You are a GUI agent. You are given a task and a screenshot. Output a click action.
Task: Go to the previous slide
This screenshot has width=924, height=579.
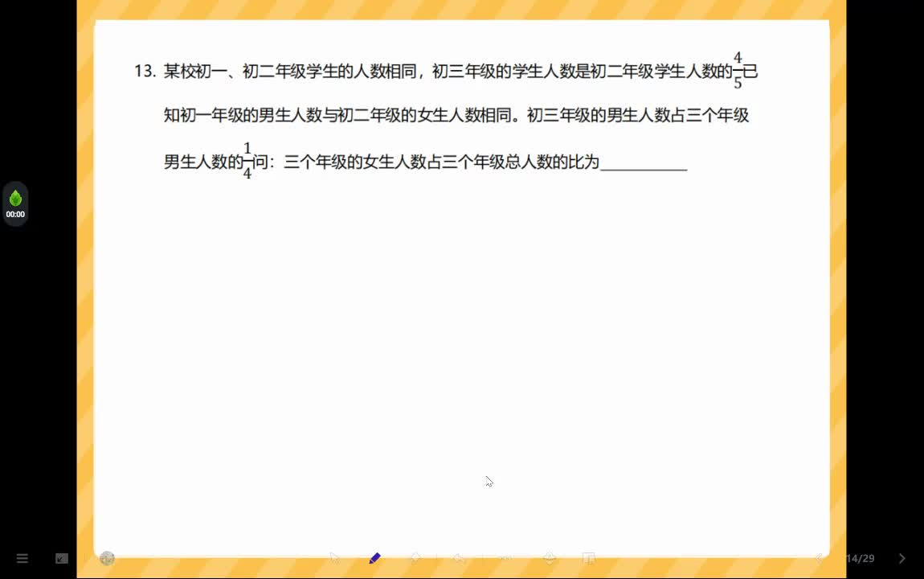[819, 558]
